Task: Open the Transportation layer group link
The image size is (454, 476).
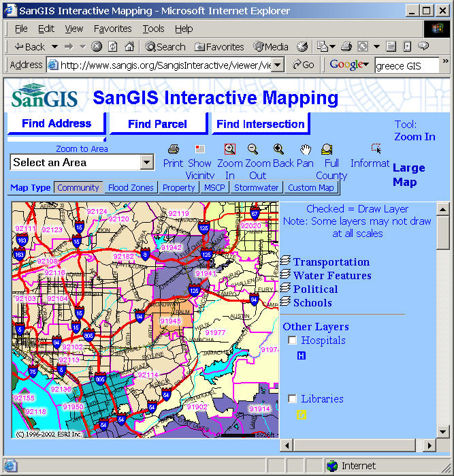Action: click(x=331, y=261)
